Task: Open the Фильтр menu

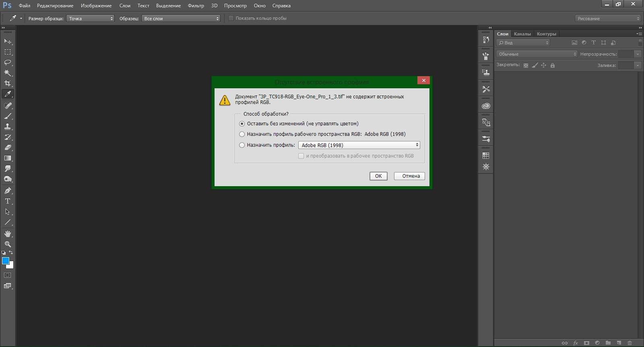Action: 196,6
